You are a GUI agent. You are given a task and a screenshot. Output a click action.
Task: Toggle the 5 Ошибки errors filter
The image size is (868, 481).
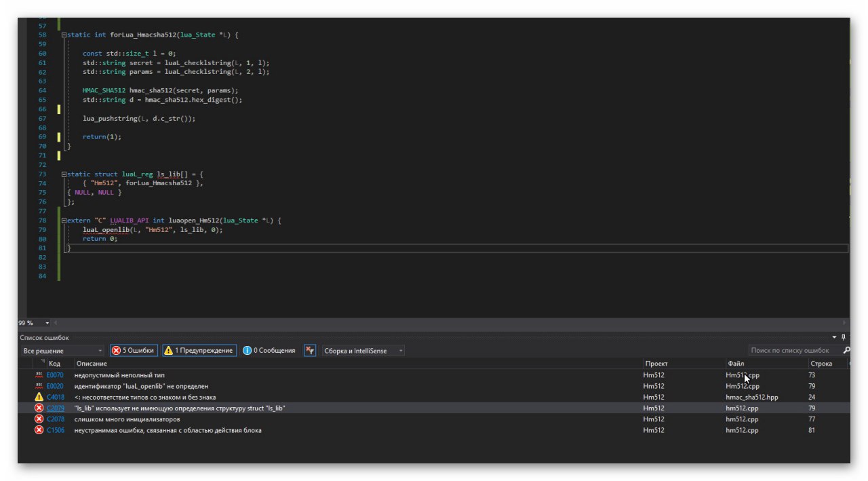134,351
